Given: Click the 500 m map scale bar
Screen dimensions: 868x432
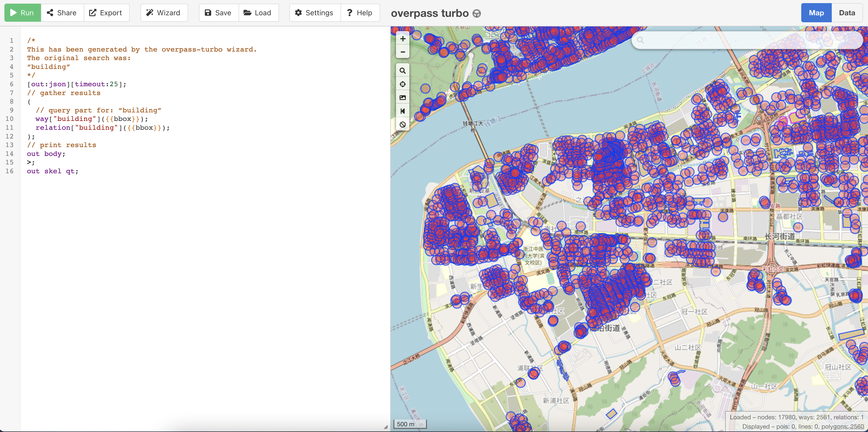Looking at the screenshot, I should [x=410, y=424].
